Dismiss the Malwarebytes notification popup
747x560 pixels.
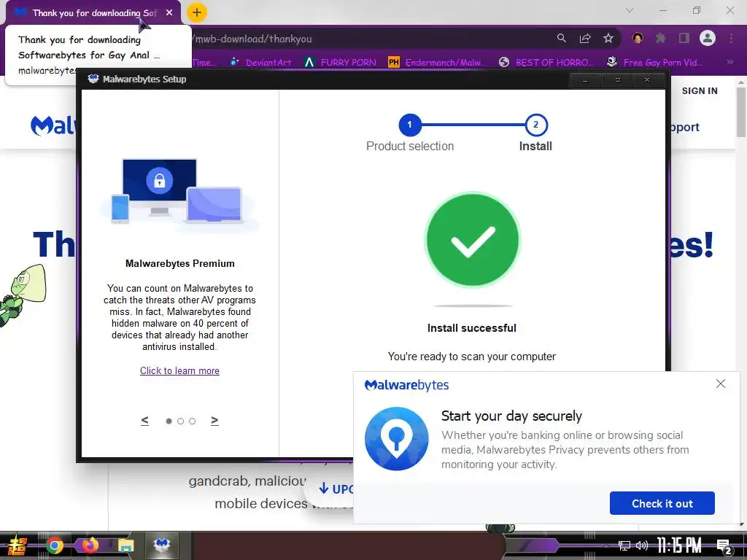pyautogui.click(x=721, y=384)
